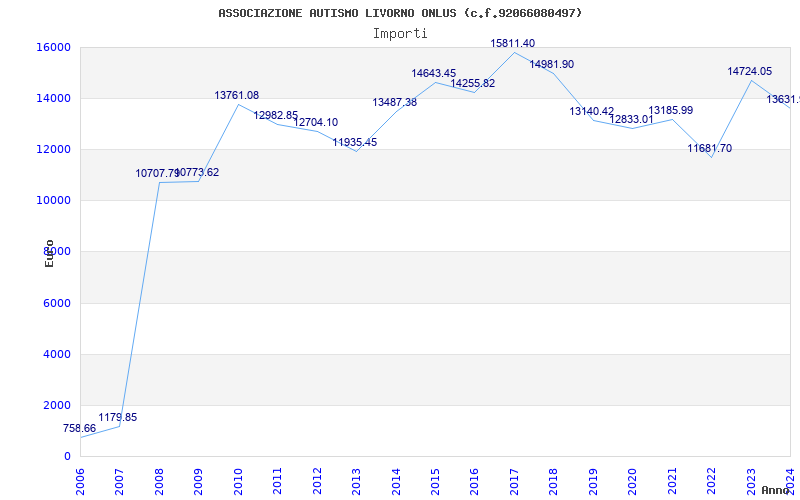This screenshot has width=800, height=500.
Task: Click y-axis tick 4000
Action: [x=56, y=355]
